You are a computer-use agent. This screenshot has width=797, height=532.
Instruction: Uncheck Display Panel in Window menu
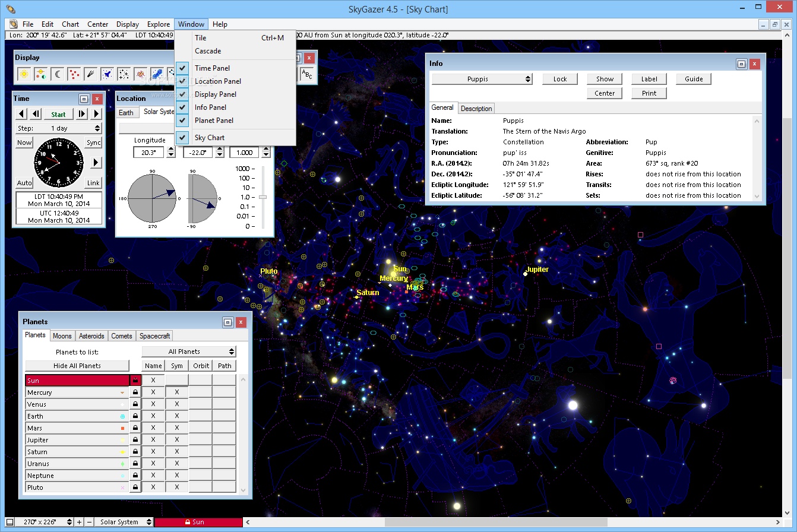click(236, 94)
